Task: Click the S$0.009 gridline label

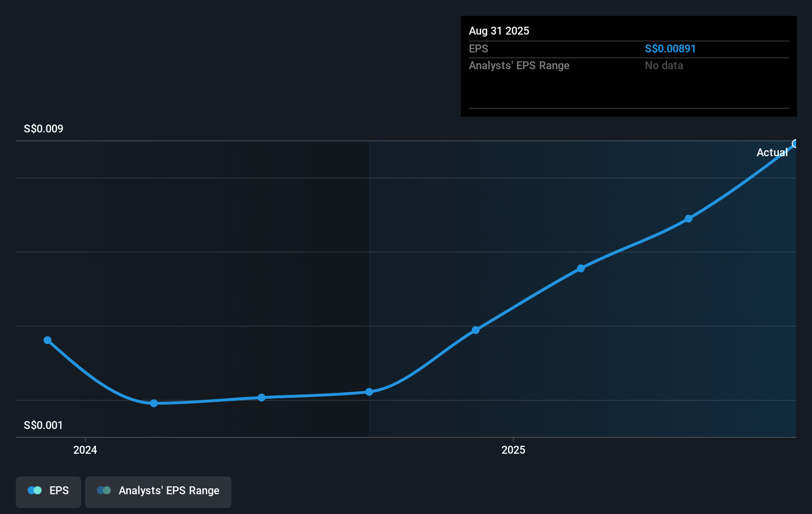Action: point(43,128)
